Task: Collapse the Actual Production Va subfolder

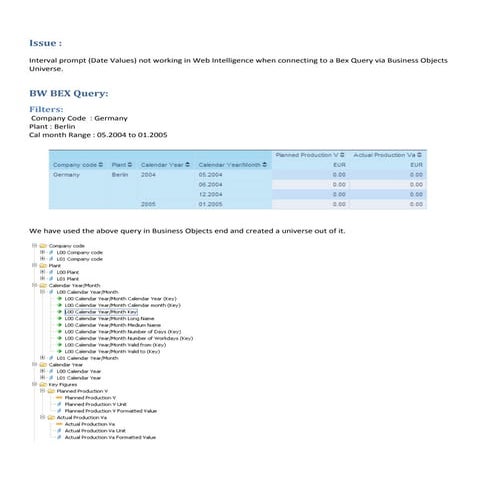Action: coord(42,417)
